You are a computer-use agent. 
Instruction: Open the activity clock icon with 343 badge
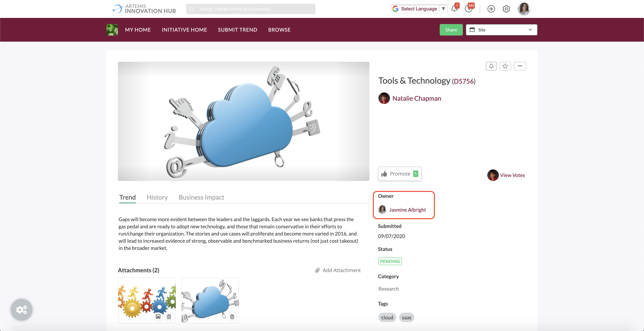[468, 9]
